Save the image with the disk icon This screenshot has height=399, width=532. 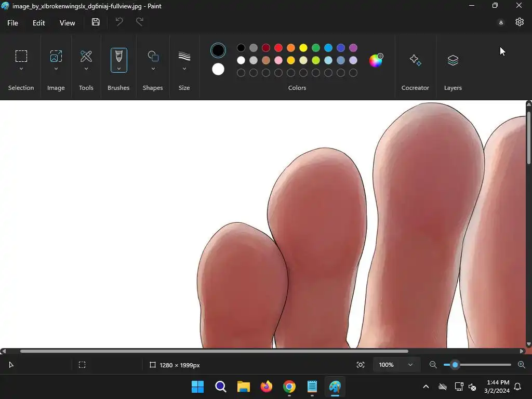coord(96,22)
